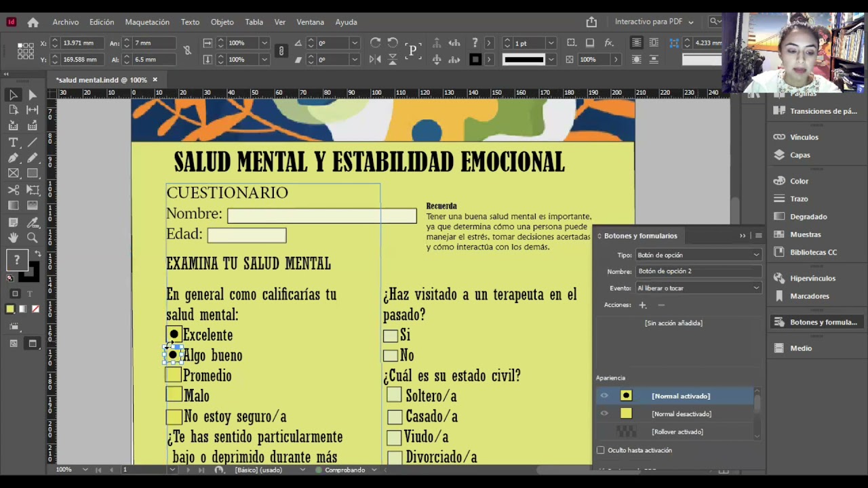Image resolution: width=868 pixels, height=488 pixels.
Task: Open the scale X percentage dropdown
Action: pos(264,43)
